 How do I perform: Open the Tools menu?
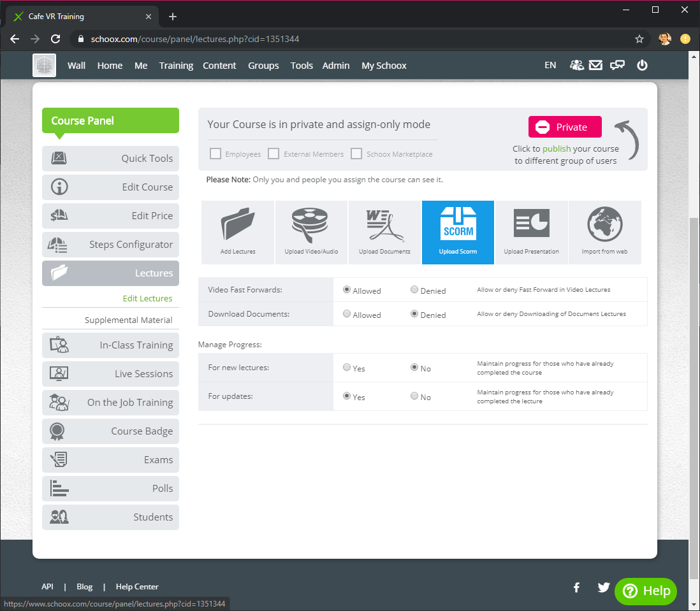[x=302, y=66]
